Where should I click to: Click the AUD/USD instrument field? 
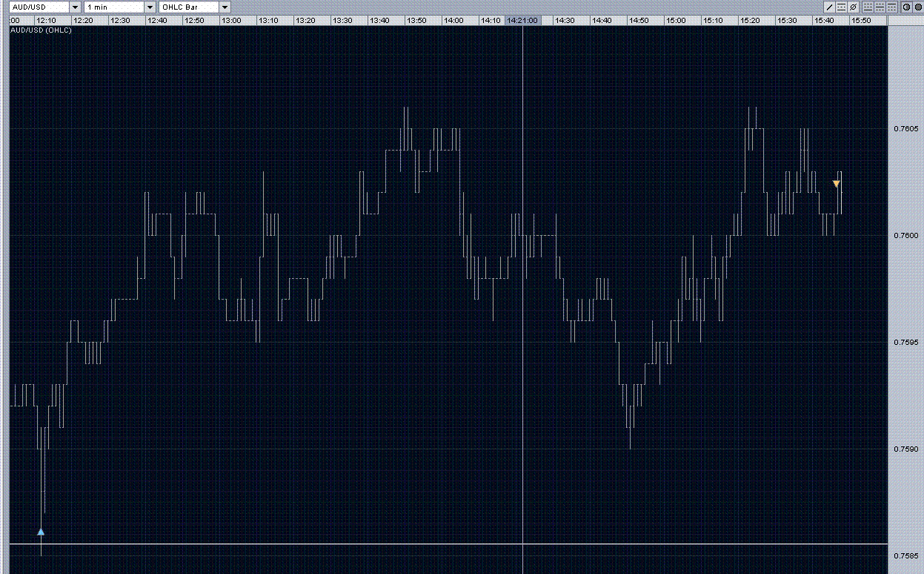coord(40,7)
